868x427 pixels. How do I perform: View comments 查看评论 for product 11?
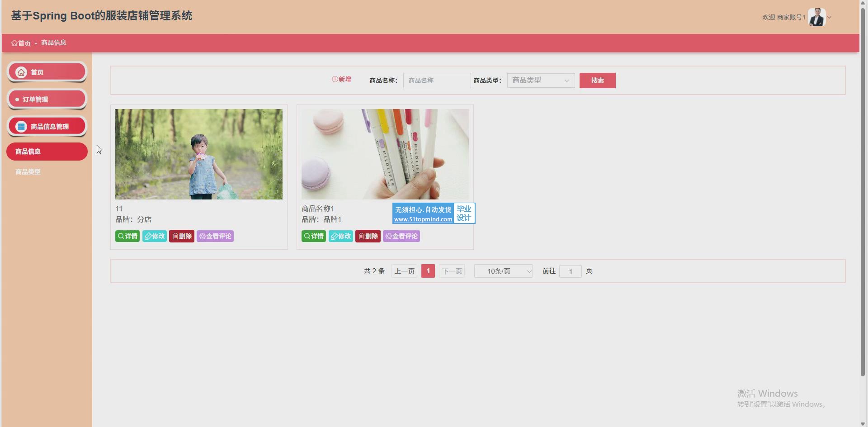(215, 236)
